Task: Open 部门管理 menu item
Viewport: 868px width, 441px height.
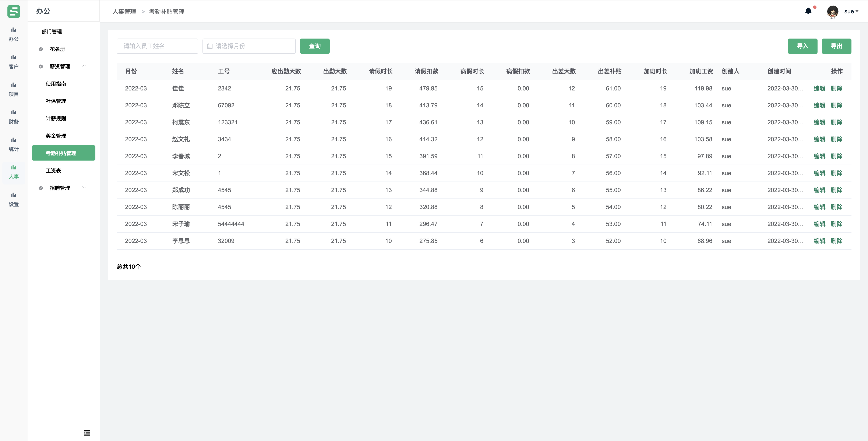Action: [52, 32]
